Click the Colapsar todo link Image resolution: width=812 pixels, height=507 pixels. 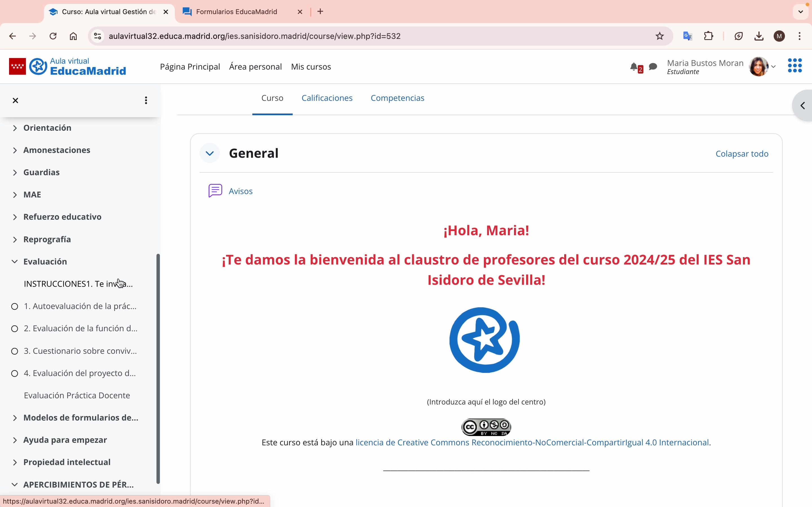[742, 154]
